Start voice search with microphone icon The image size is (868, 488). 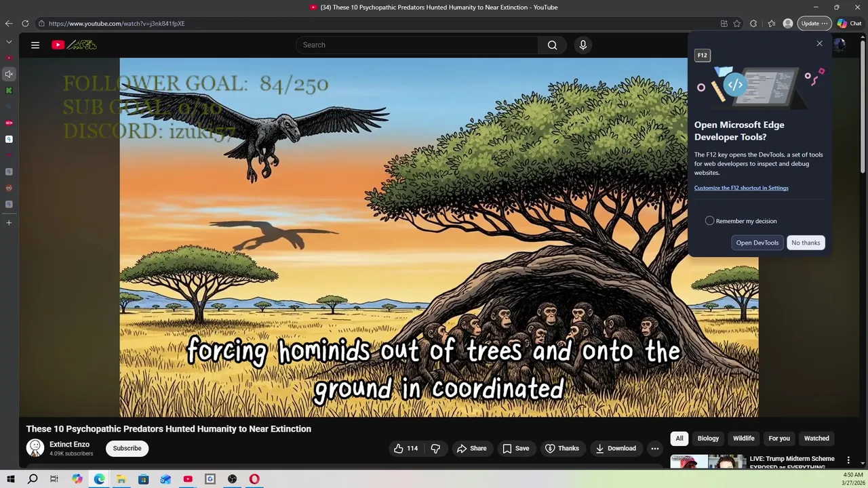pyautogui.click(x=583, y=45)
